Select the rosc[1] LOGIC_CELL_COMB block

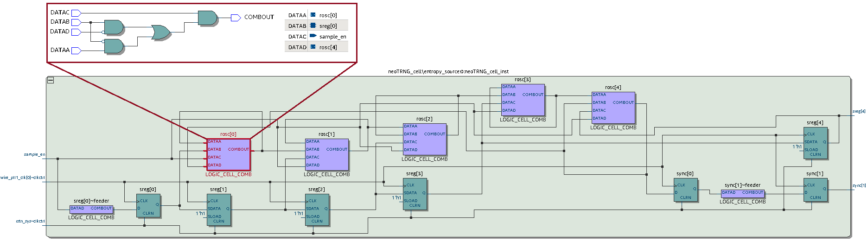click(x=327, y=154)
